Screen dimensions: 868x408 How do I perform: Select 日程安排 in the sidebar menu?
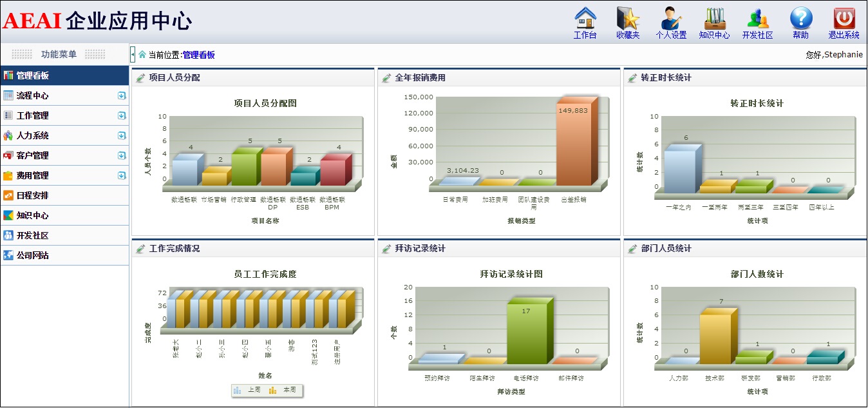tap(32, 195)
